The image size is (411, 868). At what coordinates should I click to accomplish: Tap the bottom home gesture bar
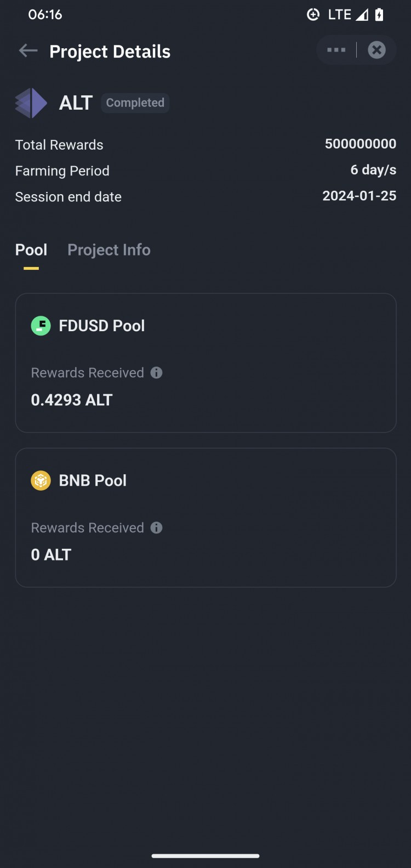pos(206,855)
